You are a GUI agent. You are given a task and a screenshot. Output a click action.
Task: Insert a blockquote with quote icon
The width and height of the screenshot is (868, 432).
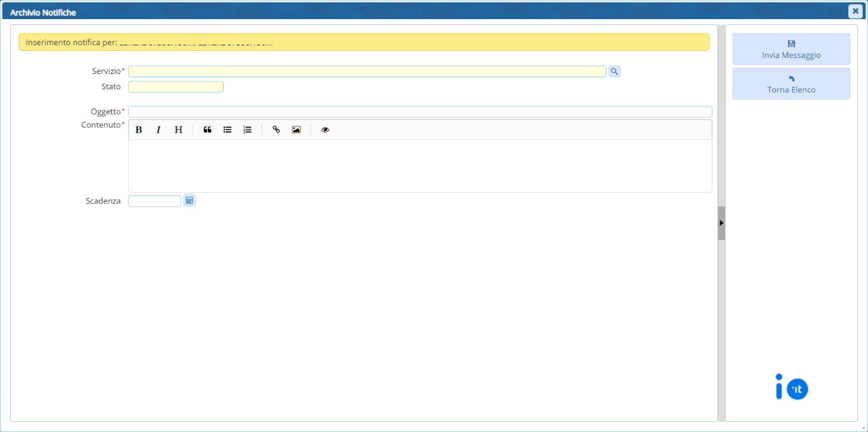(x=207, y=130)
